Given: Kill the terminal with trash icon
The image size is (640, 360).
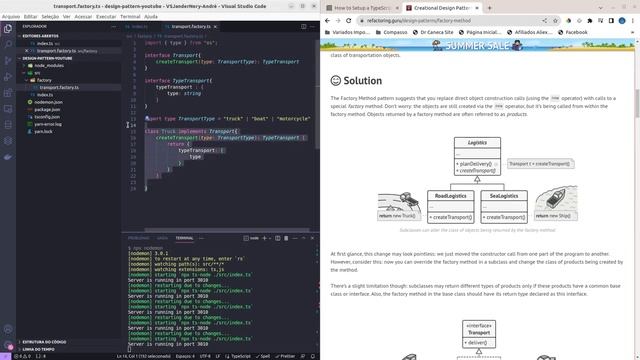Looking at the screenshot, I should (x=286, y=238).
